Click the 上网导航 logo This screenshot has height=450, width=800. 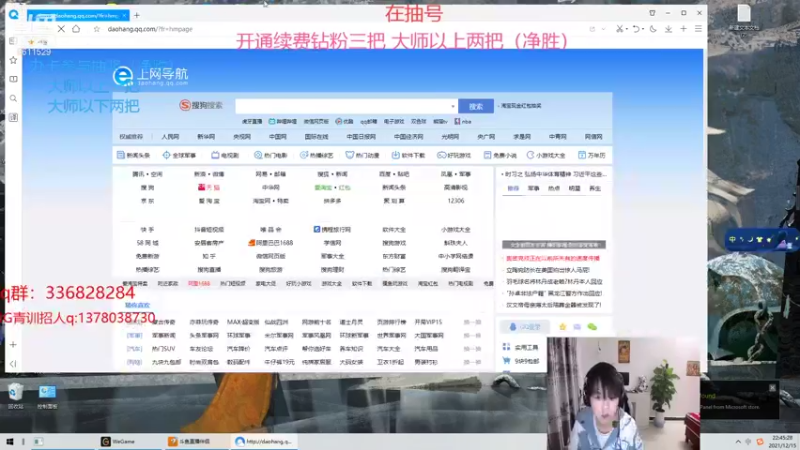tap(151, 77)
